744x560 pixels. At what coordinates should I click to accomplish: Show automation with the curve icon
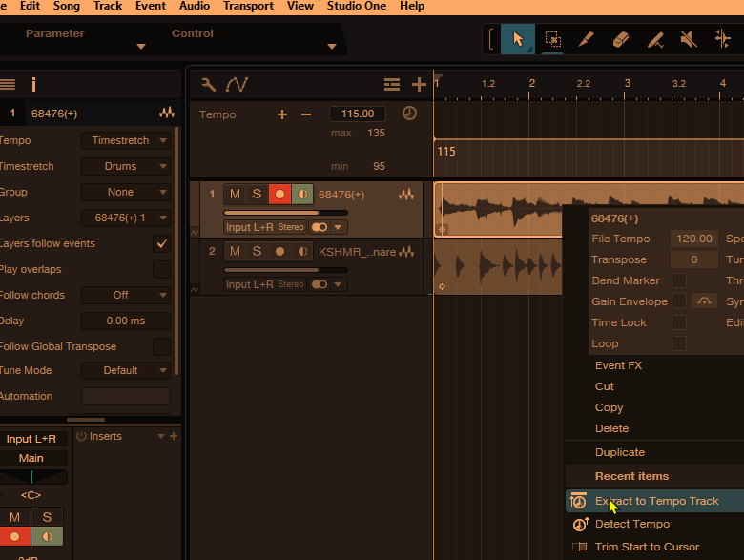[237, 84]
